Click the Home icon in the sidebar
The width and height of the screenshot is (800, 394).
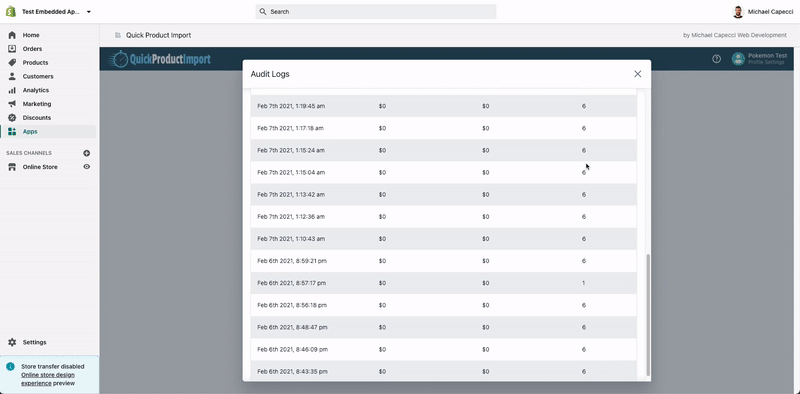click(12, 35)
